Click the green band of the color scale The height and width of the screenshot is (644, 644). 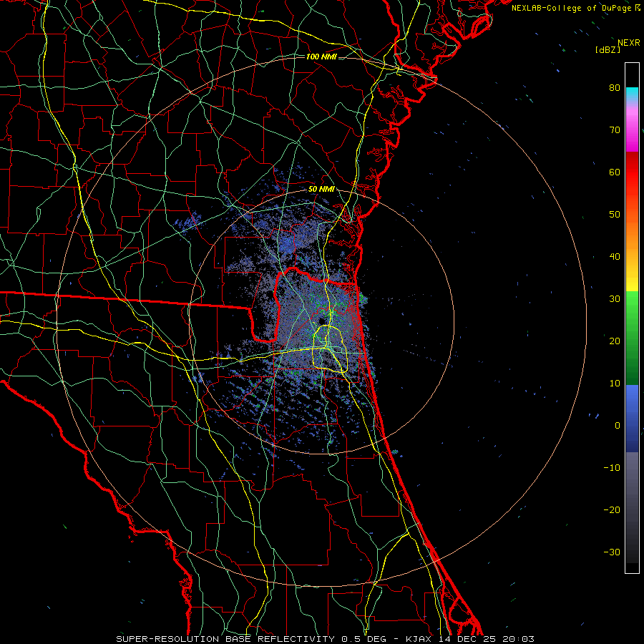[632, 338]
